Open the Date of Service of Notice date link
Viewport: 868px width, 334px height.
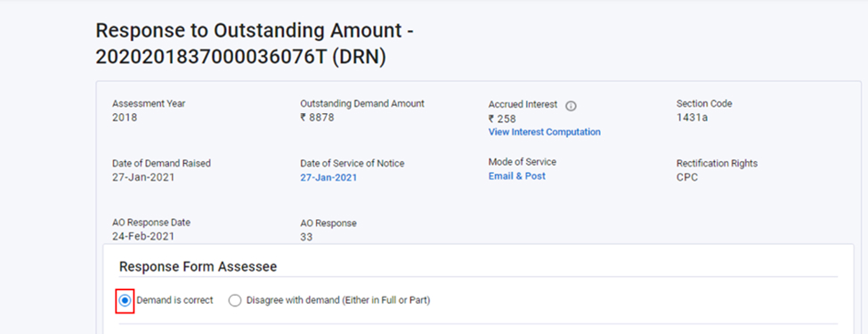pyautogui.click(x=329, y=178)
